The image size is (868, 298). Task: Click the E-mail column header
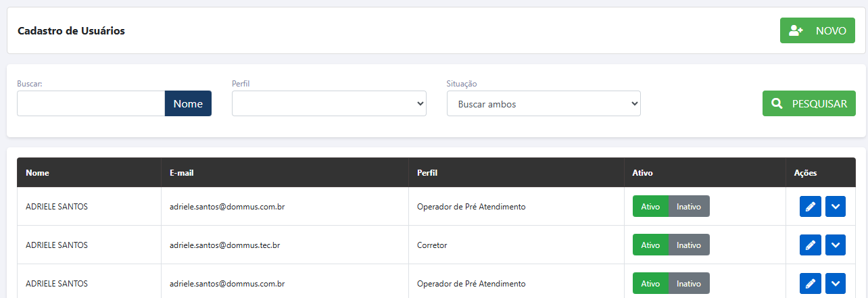182,173
